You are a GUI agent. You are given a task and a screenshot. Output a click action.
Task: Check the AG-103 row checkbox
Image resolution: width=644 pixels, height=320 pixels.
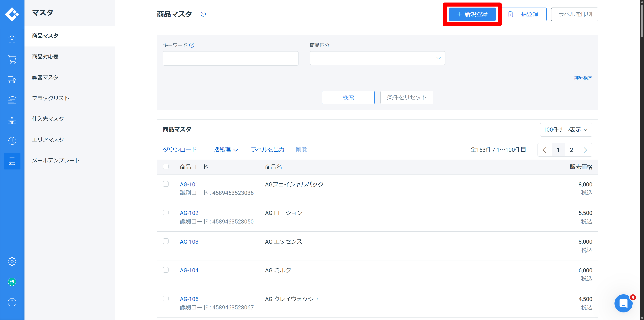click(x=166, y=241)
